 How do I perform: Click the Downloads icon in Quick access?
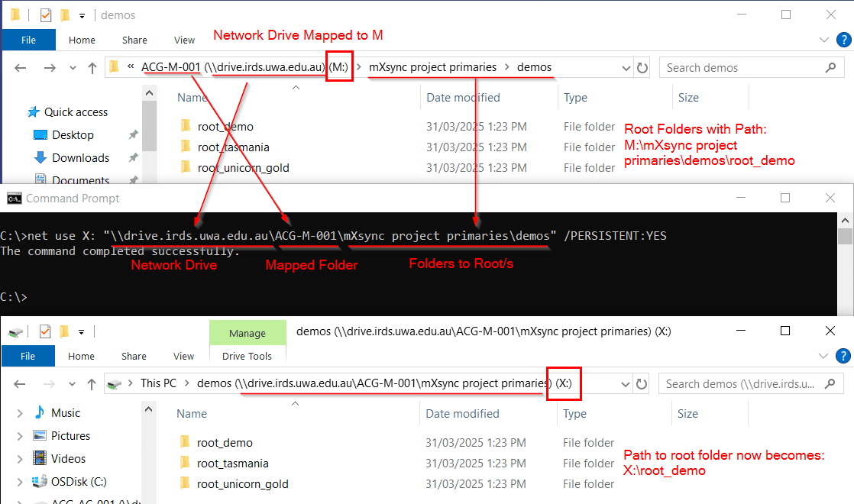tap(40, 158)
